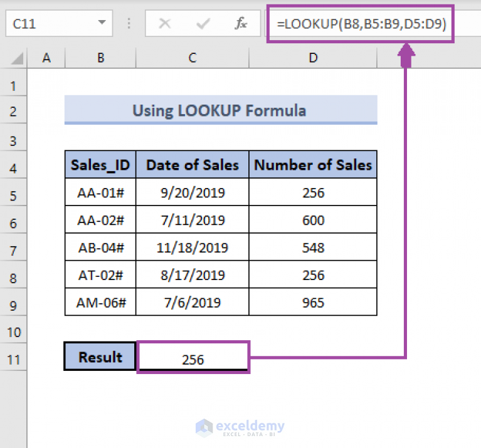Select row 11 header
The width and height of the screenshot is (481, 448).
pos(14,360)
